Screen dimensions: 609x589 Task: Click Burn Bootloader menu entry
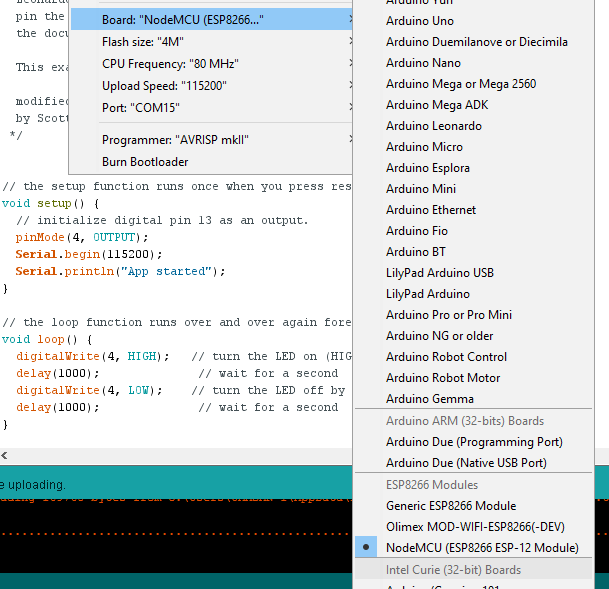click(212, 162)
